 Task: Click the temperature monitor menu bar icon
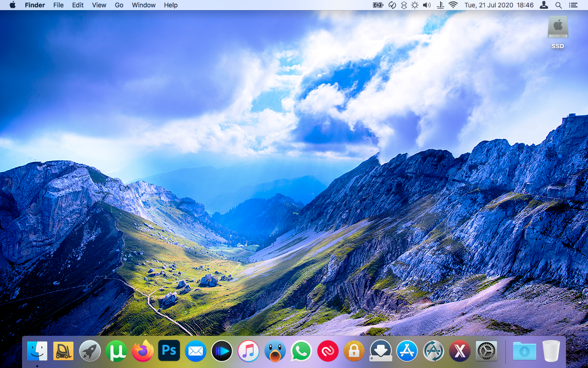(441, 5)
